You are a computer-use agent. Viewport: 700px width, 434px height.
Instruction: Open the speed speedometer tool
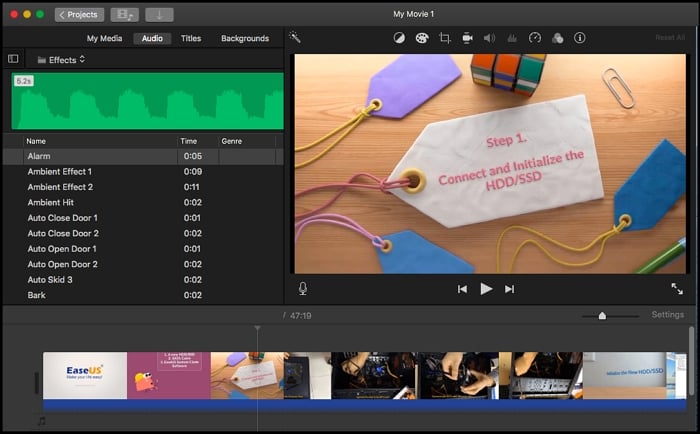tap(534, 38)
